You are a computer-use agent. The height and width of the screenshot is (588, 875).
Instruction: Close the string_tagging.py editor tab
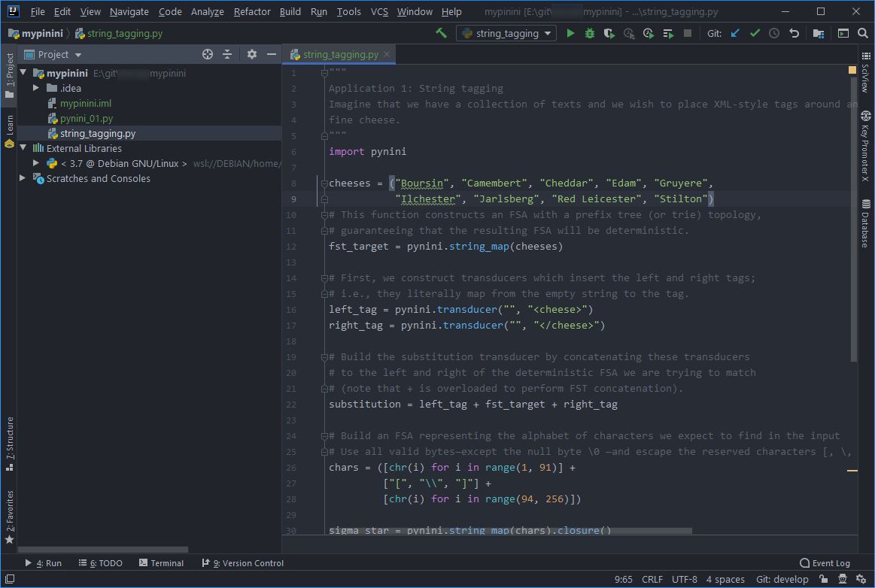tap(386, 54)
